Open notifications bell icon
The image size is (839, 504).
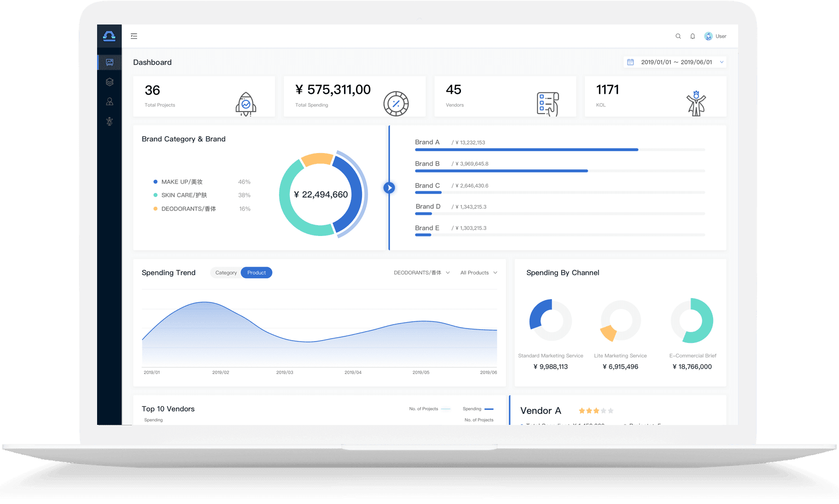point(692,36)
